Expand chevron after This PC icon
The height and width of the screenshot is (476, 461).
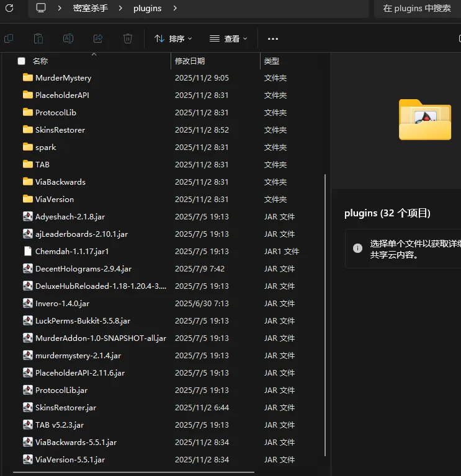60,8
